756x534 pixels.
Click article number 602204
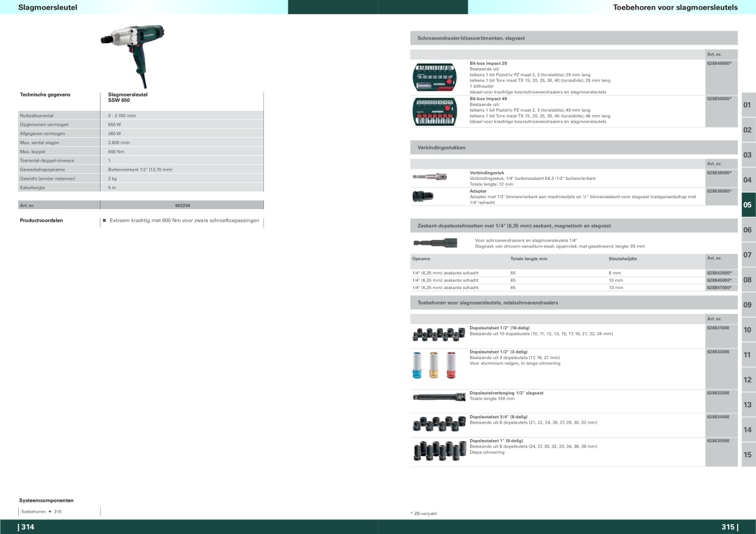[183, 205]
